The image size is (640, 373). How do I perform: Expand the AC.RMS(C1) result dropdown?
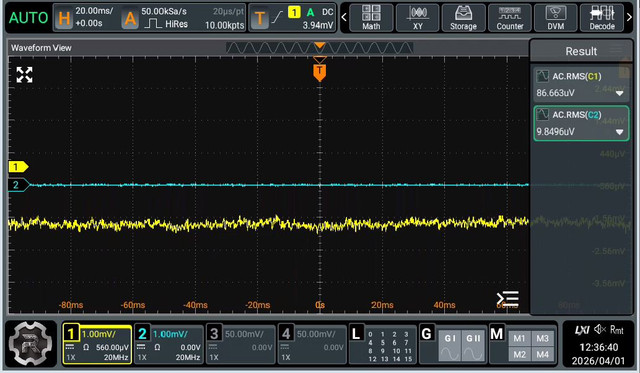point(620,93)
